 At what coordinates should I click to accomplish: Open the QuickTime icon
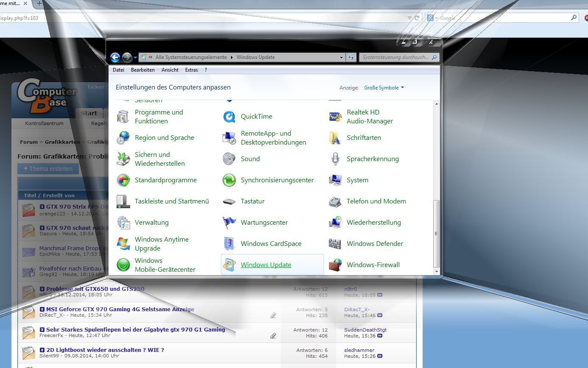229,117
